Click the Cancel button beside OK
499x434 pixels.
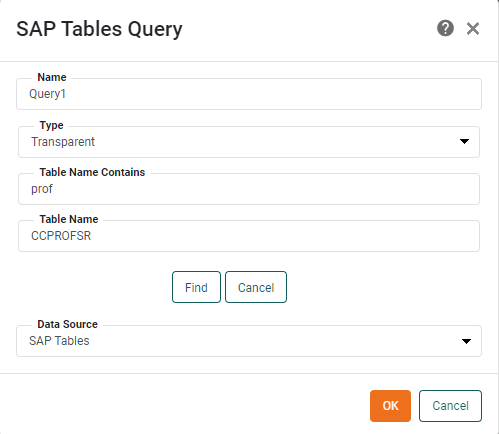pos(450,406)
